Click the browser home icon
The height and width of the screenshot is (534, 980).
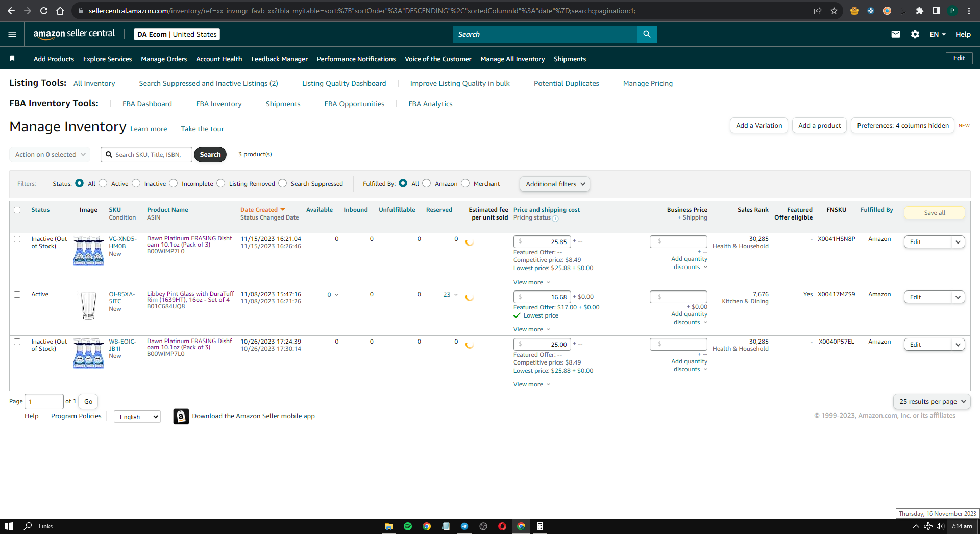tap(60, 11)
